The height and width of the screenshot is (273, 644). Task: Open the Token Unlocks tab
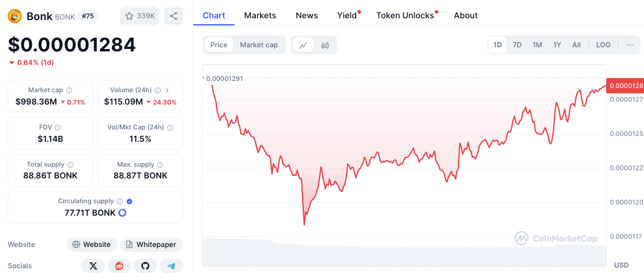pyautogui.click(x=405, y=15)
